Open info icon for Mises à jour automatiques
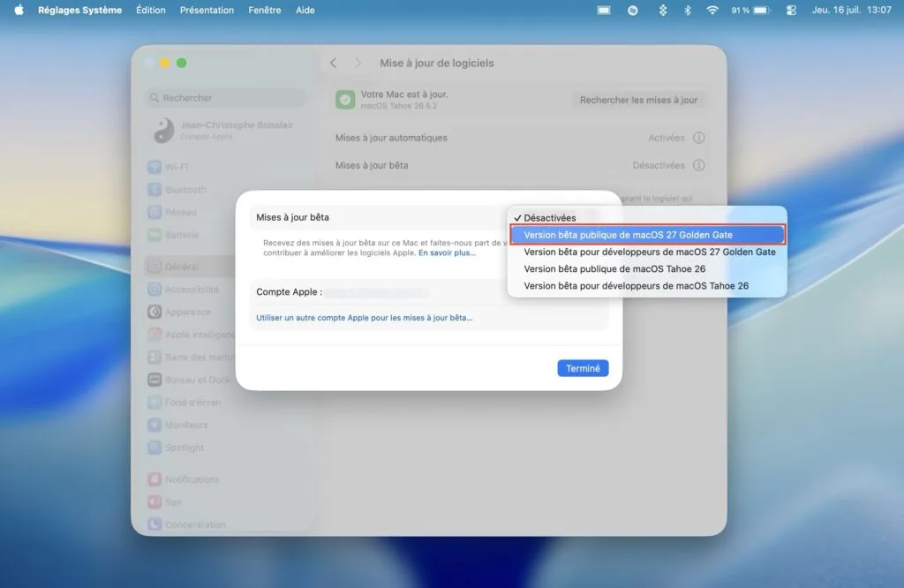This screenshot has width=904, height=588. click(x=699, y=138)
